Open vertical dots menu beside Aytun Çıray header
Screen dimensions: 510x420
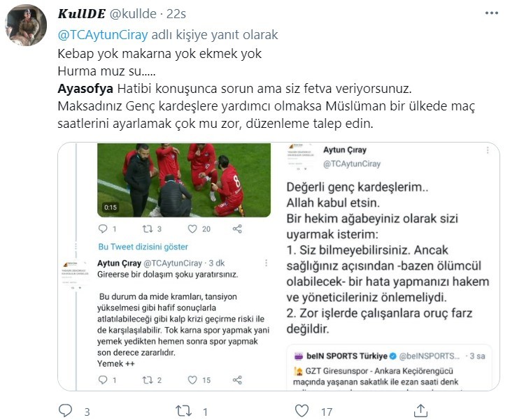(488, 150)
